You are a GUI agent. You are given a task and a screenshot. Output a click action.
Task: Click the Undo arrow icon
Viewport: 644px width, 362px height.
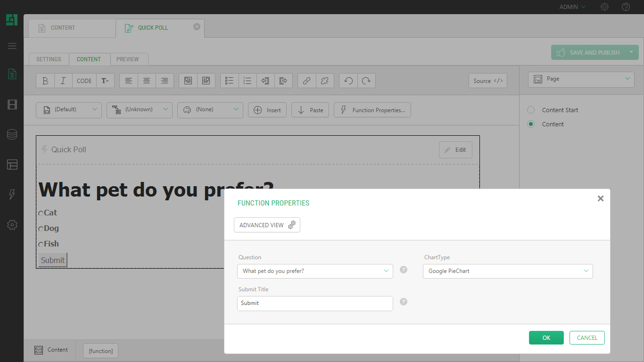coord(348,81)
